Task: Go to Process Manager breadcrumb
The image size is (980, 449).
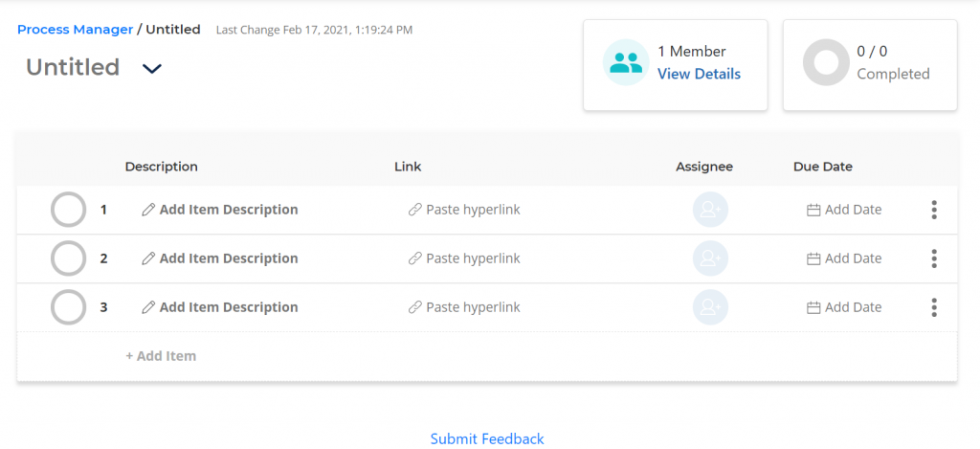Action: coord(75,30)
